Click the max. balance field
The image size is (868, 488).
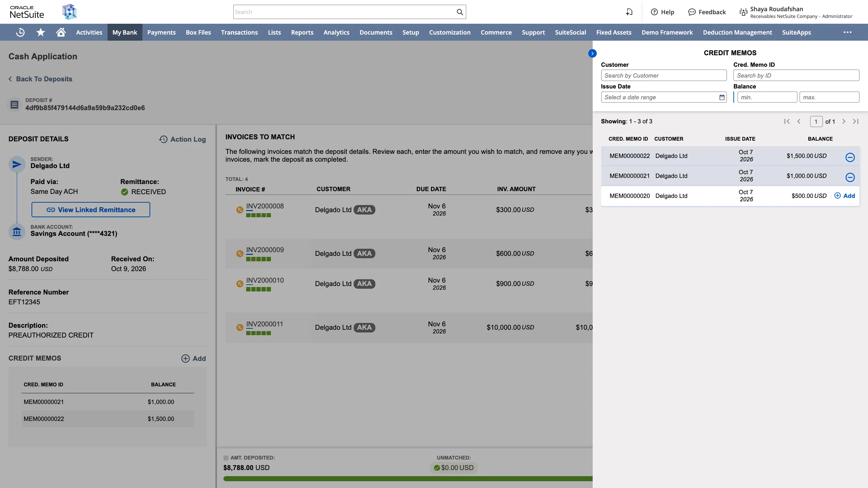(x=829, y=97)
